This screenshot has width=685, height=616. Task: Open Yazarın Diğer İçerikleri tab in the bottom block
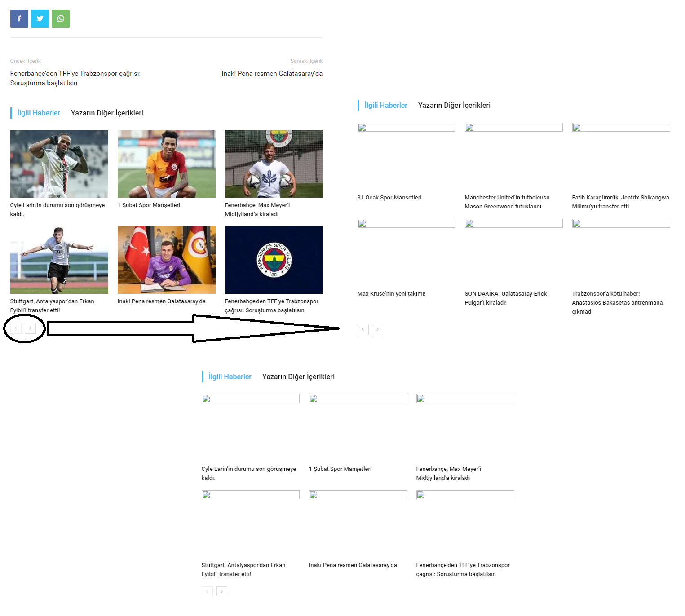pos(298,377)
